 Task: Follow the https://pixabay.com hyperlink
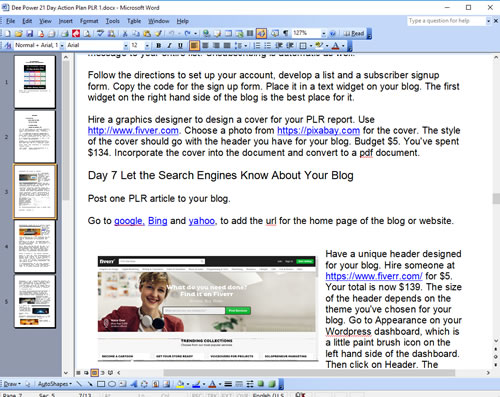(x=318, y=130)
